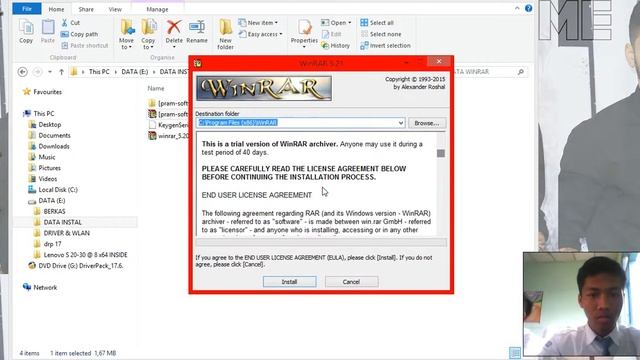Click the license text scrollbar thumb
The height and width of the screenshot is (360, 640).
441,153
